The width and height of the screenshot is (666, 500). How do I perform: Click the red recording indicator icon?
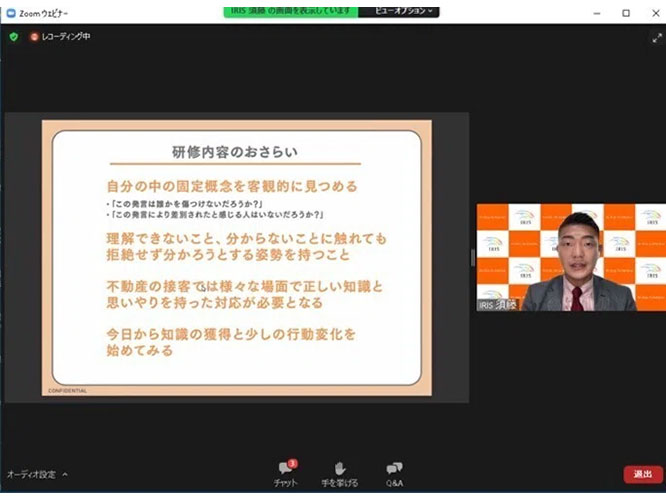click(33, 37)
